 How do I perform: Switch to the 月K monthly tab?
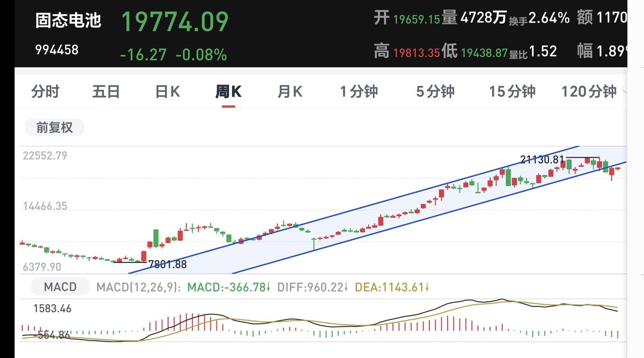tap(290, 92)
